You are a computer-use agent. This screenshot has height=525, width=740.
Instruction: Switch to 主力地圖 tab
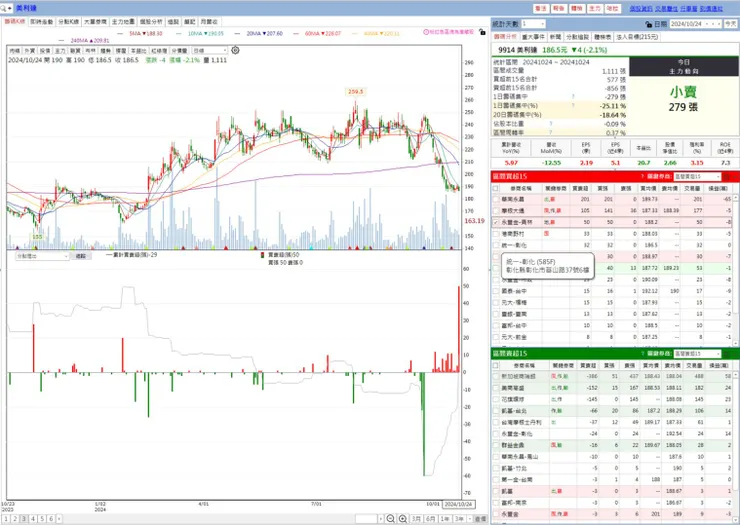(x=123, y=22)
